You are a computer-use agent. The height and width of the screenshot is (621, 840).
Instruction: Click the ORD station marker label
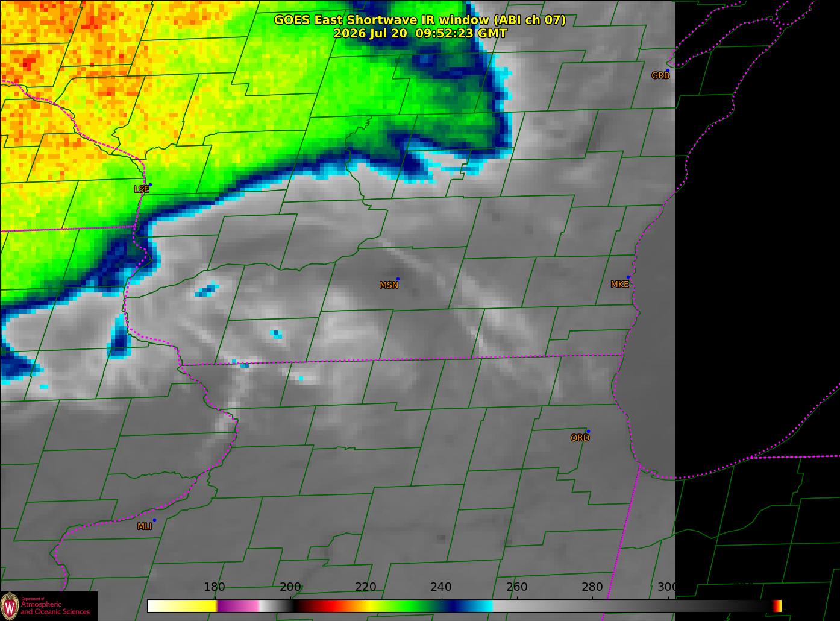580,438
